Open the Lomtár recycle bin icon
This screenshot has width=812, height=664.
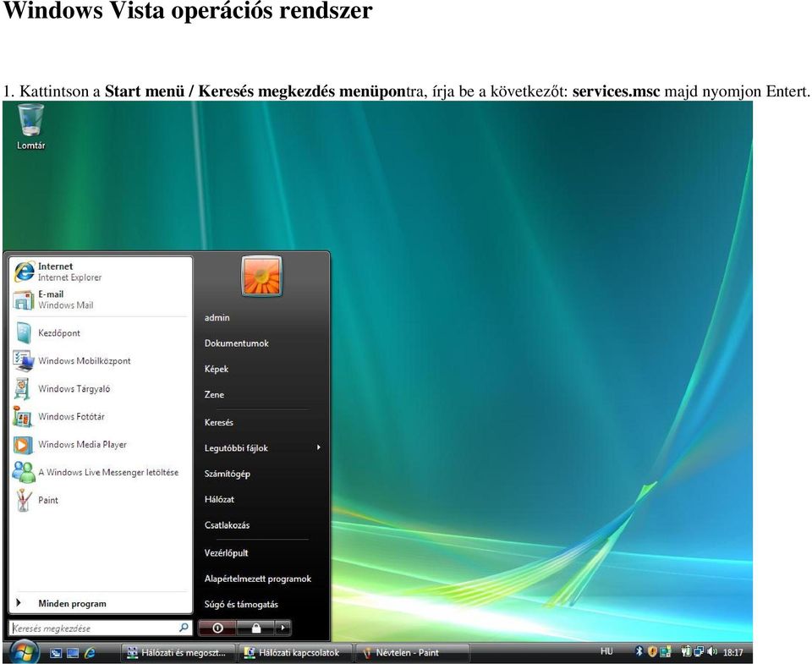pyautogui.click(x=30, y=127)
